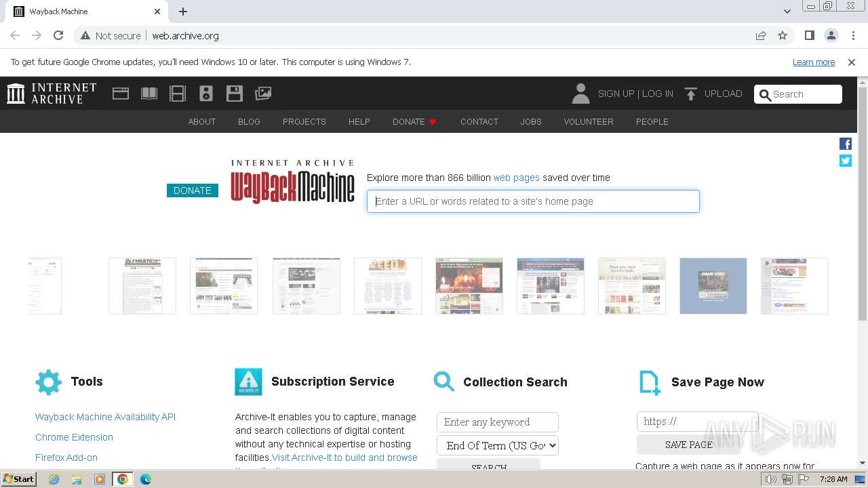The width and height of the screenshot is (868, 488).
Task: Open the Halloween pumpkin site thumbnail
Action: coord(469,286)
